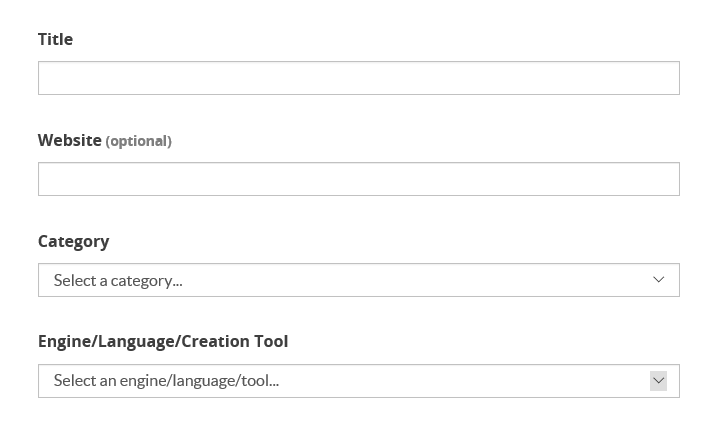Show the list of category options

click(359, 280)
